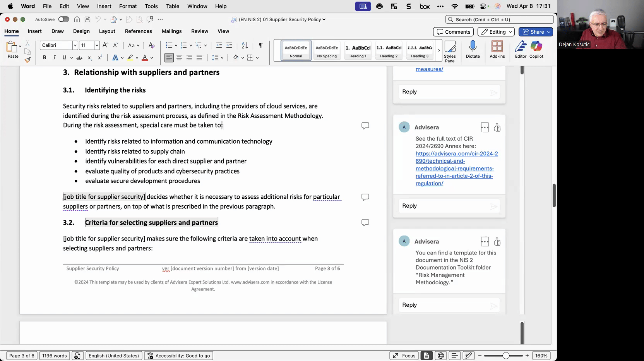Click the red font color swatch
Screen dimensions: 644x361
145,58
